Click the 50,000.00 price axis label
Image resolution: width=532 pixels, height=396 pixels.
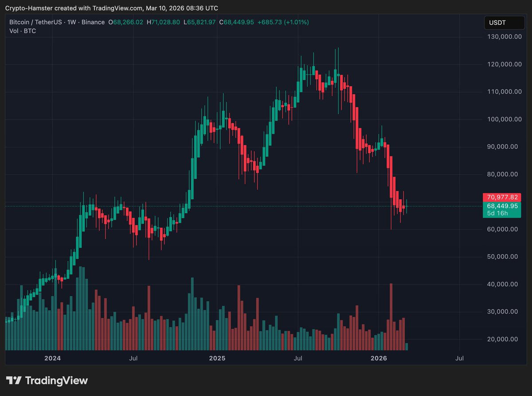pos(502,257)
